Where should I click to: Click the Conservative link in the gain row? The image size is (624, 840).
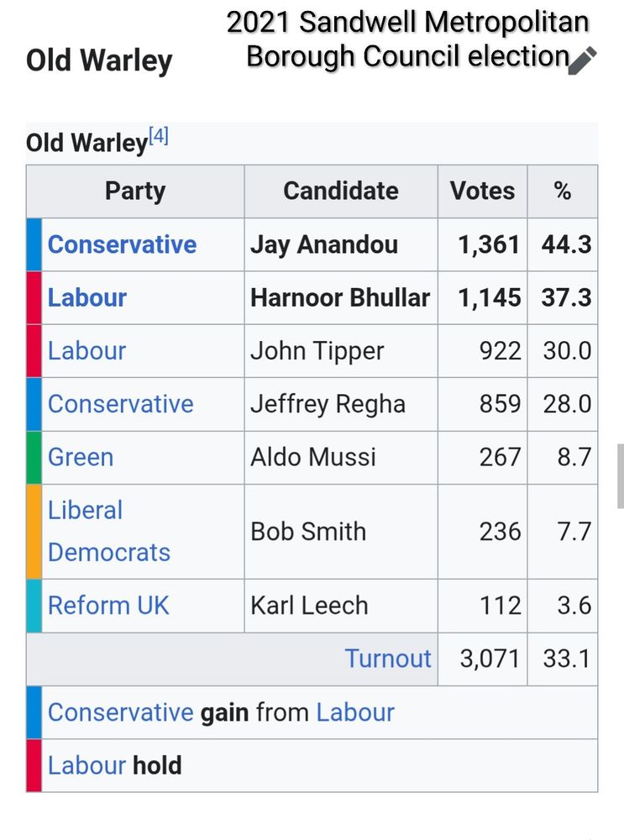pos(122,711)
